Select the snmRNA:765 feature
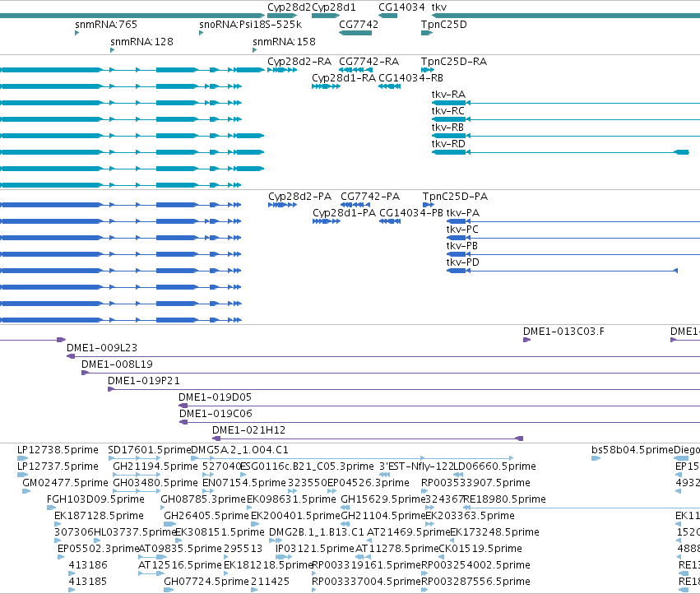The height and width of the screenshot is (594, 700). (76, 33)
